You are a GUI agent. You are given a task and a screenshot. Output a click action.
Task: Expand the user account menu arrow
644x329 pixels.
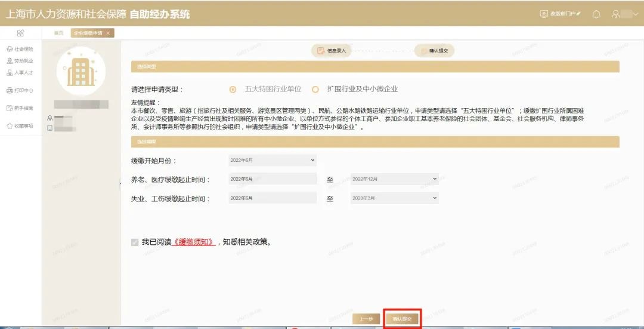[635, 14]
